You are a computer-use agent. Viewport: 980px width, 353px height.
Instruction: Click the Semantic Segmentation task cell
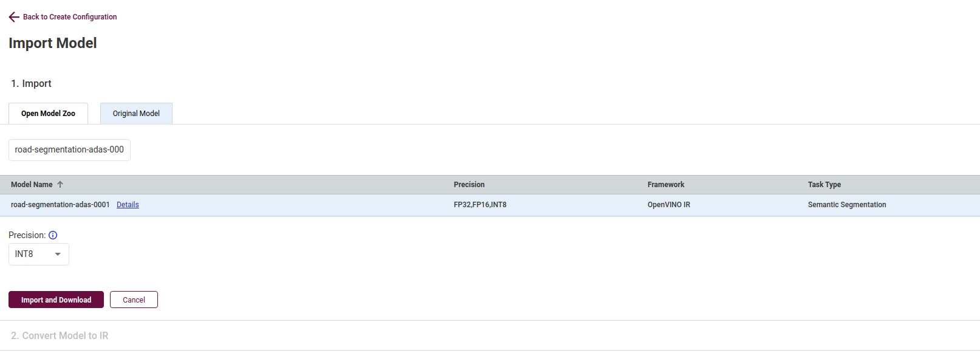[x=847, y=205]
